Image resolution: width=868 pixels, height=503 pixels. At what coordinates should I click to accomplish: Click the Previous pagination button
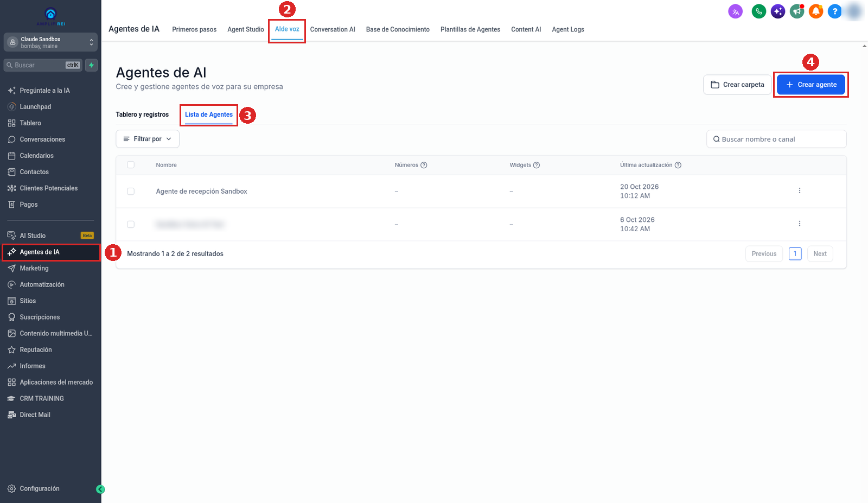pyautogui.click(x=764, y=254)
